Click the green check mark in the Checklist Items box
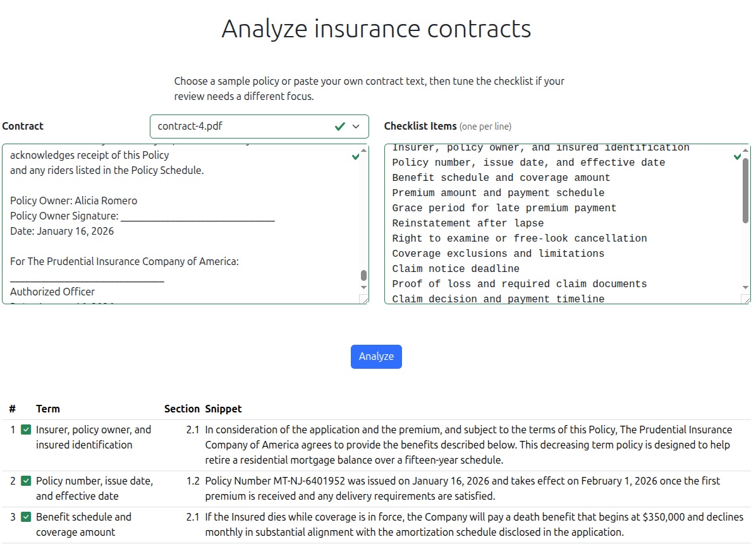This screenshot has width=756, height=544. click(736, 156)
